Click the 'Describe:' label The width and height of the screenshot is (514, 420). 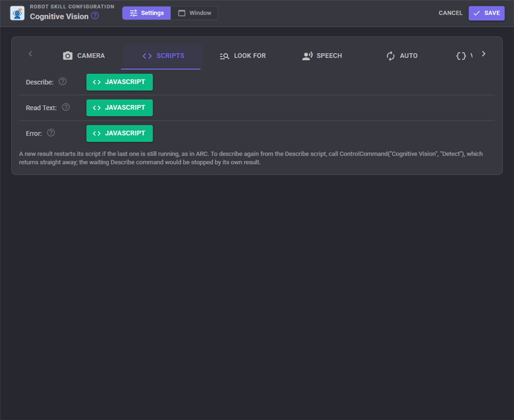[40, 82]
